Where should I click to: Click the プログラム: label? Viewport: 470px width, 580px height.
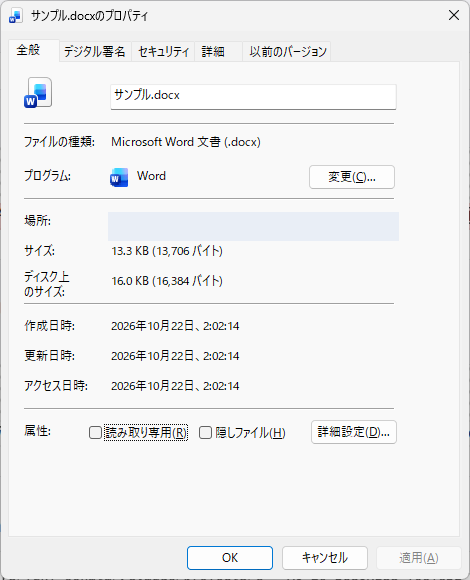click(x=47, y=176)
